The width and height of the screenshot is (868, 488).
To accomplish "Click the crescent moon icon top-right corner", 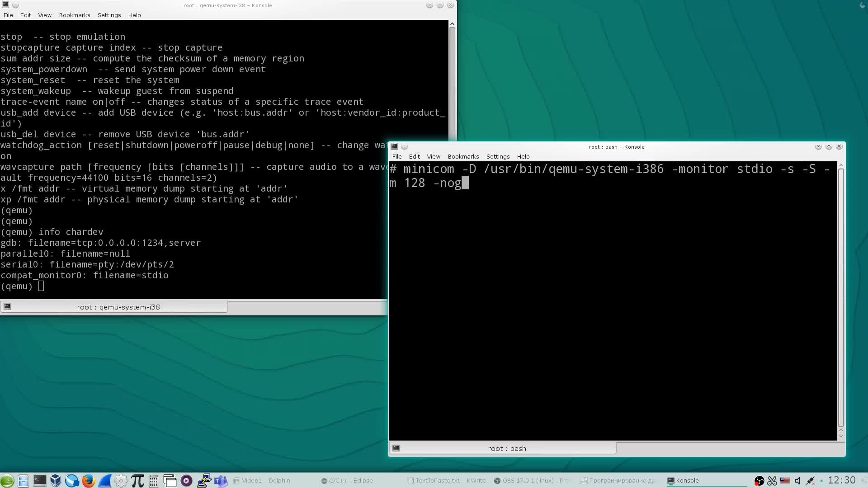I will (862, 5).
